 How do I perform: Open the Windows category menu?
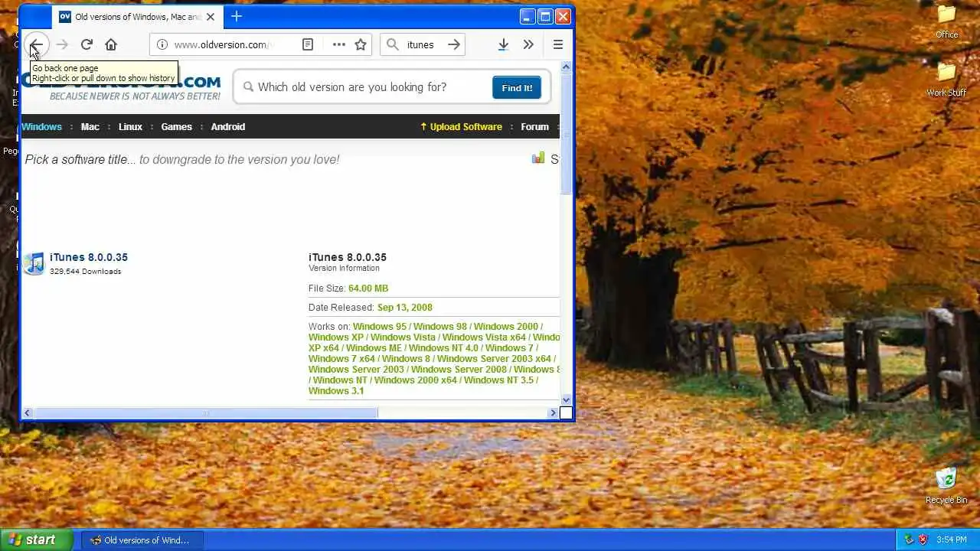click(x=41, y=127)
